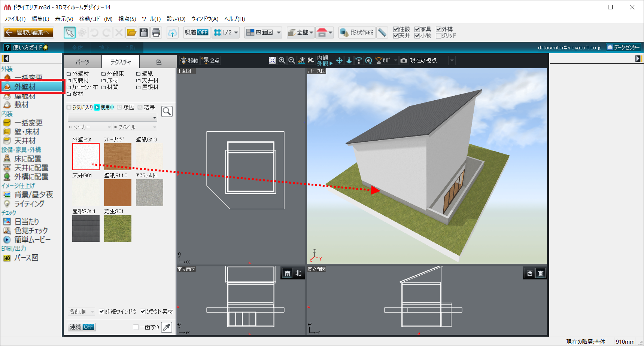The width and height of the screenshot is (644, 346).
Task: Click the cloud upload icon
Action: click(172, 33)
